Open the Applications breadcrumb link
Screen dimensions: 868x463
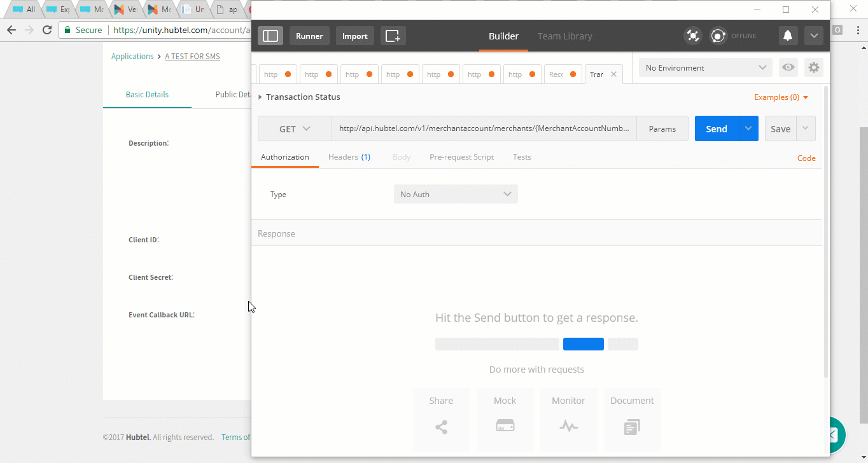pos(132,56)
